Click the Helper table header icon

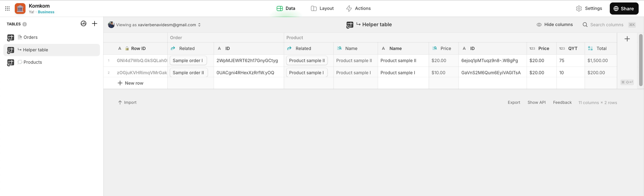click(x=350, y=25)
